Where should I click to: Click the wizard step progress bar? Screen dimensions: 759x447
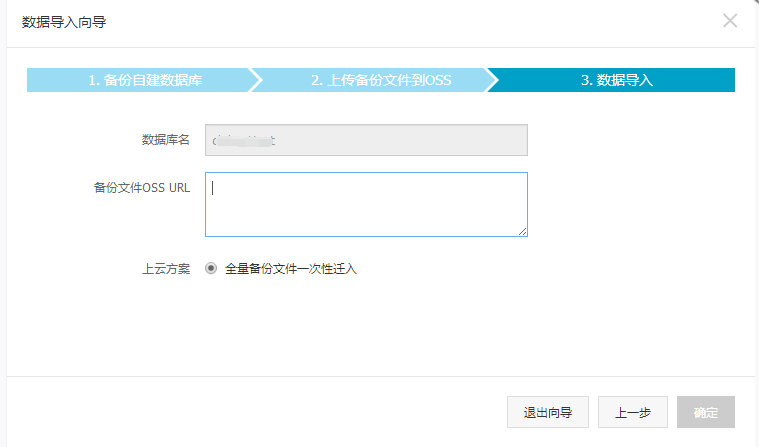pyautogui.click(x=380, y=80)
